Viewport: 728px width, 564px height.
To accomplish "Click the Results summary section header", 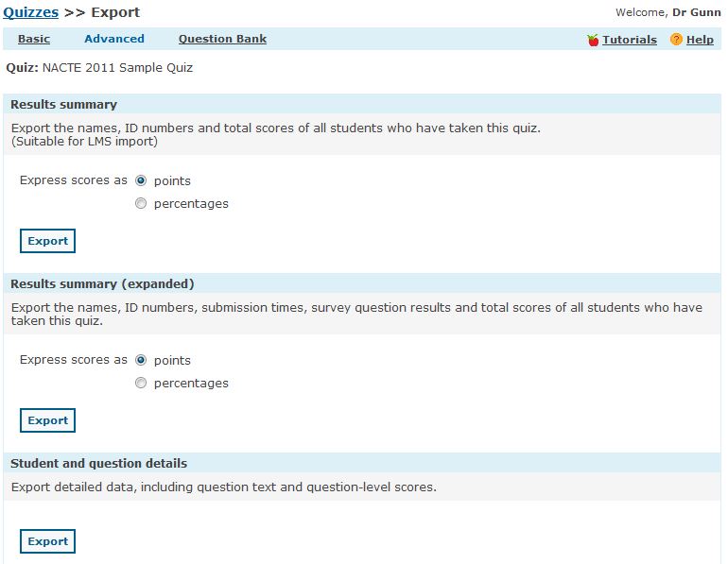I will coord(63,104).
